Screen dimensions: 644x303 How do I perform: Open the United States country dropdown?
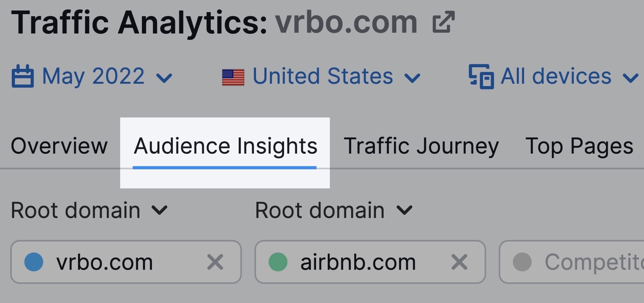coord(321,77)
